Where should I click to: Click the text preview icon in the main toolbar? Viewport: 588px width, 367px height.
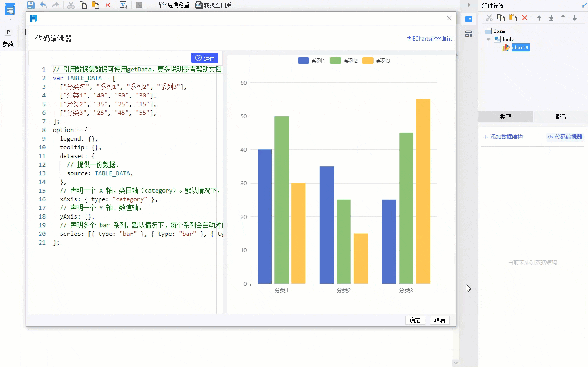point(123,5)
